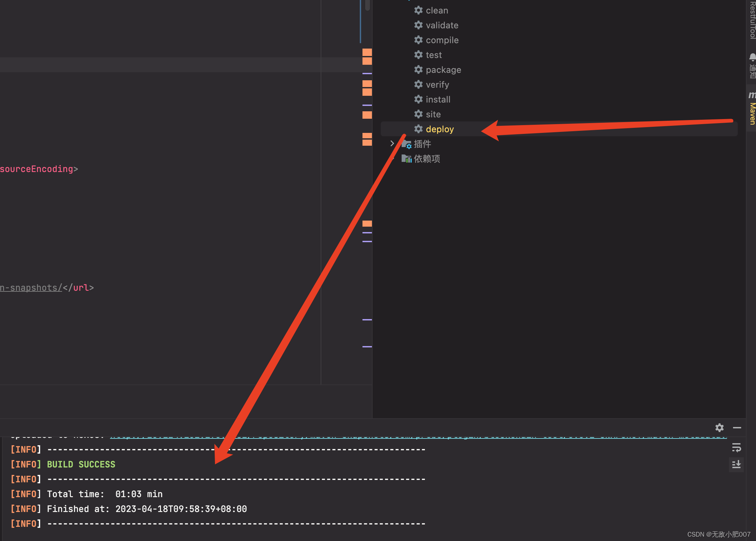Viewport: 756px width, 541px height.
Task: Click the gear icon beside validate
Action: tap(418, 25)
